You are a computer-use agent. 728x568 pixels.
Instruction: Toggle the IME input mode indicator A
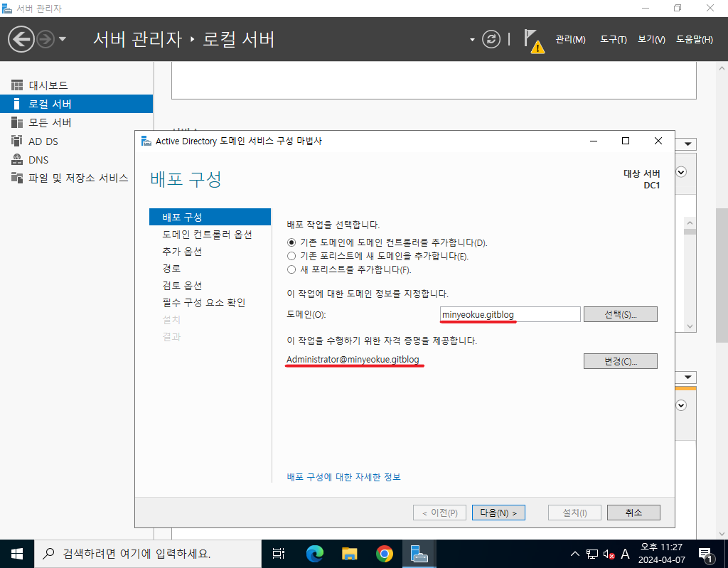(x=625, y=554)
